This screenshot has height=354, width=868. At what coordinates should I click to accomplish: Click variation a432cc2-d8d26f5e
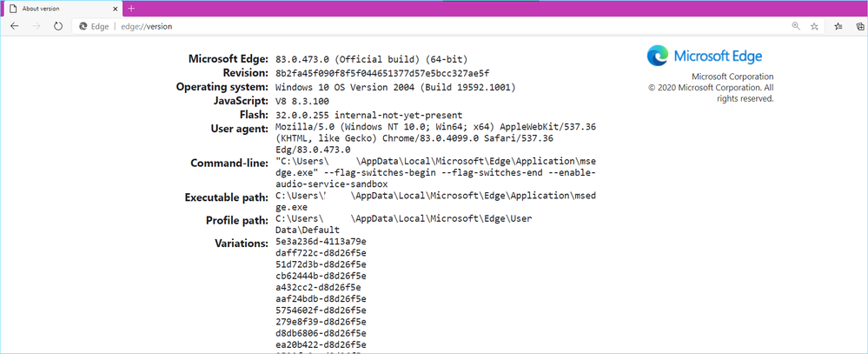(x=318, y=288)
